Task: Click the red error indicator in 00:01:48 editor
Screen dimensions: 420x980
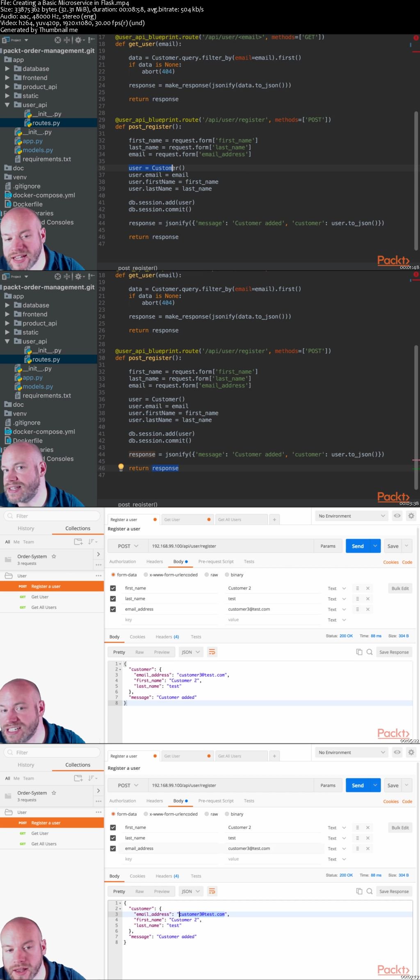Action: (x=416, y=37)
